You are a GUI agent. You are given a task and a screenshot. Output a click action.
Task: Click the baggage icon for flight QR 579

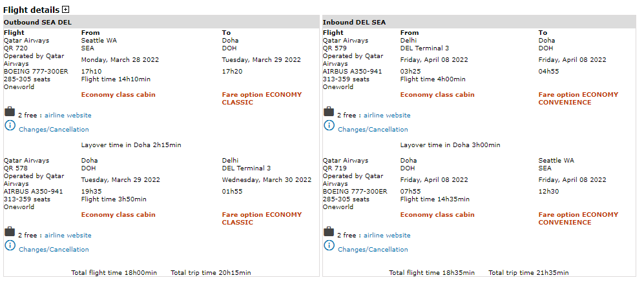click(329, 112)
